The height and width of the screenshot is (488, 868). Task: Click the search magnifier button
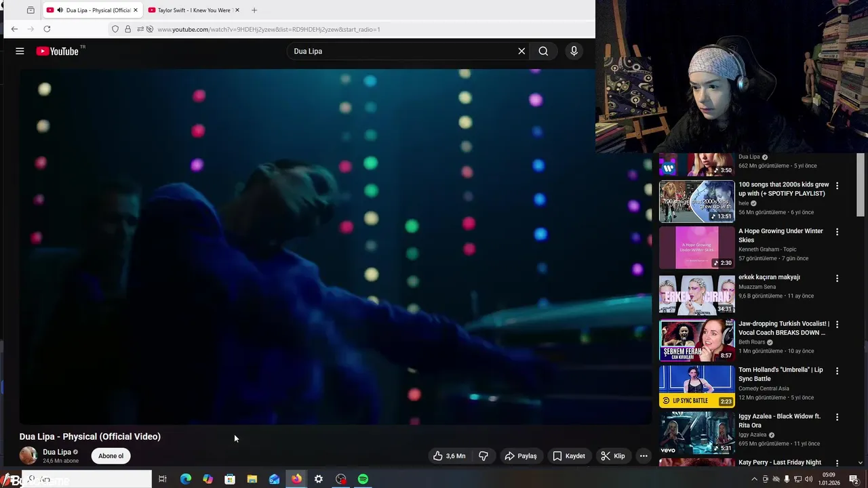(x=543, y=51)
